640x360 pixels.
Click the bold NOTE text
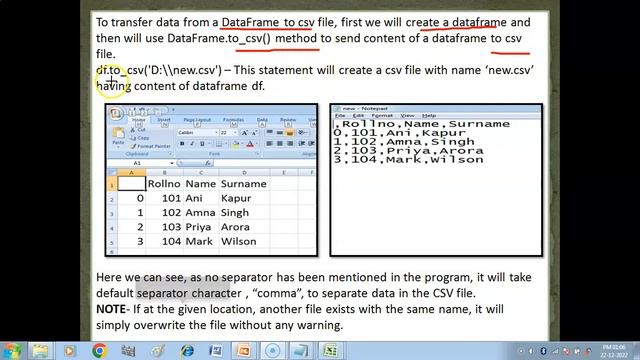click(111, 309)
